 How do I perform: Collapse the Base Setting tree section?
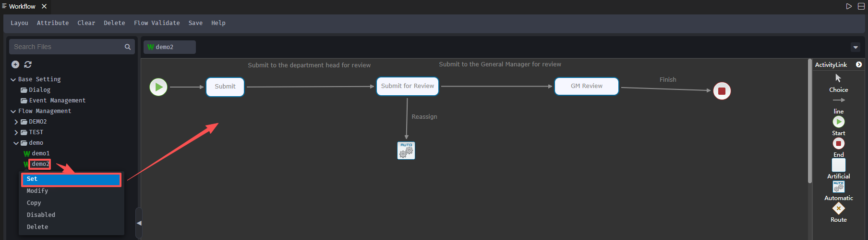tap(13, 79)
